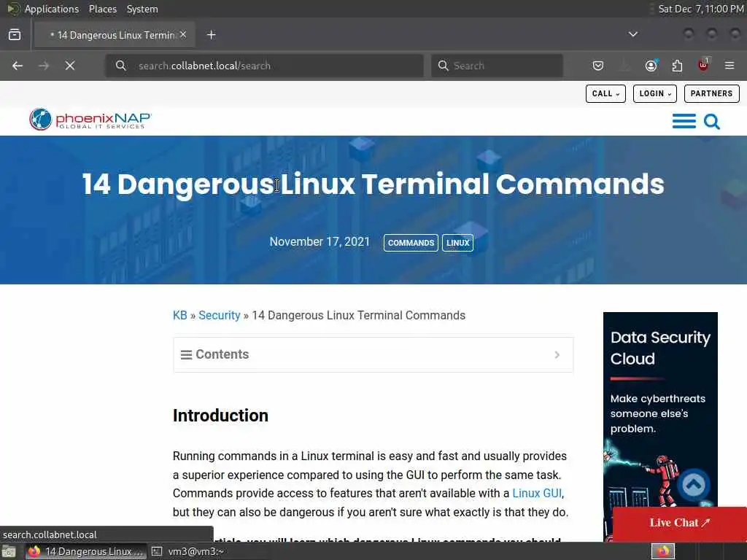Open the site hamburger navigation menu
747x560 pixels.
[684, 122]
